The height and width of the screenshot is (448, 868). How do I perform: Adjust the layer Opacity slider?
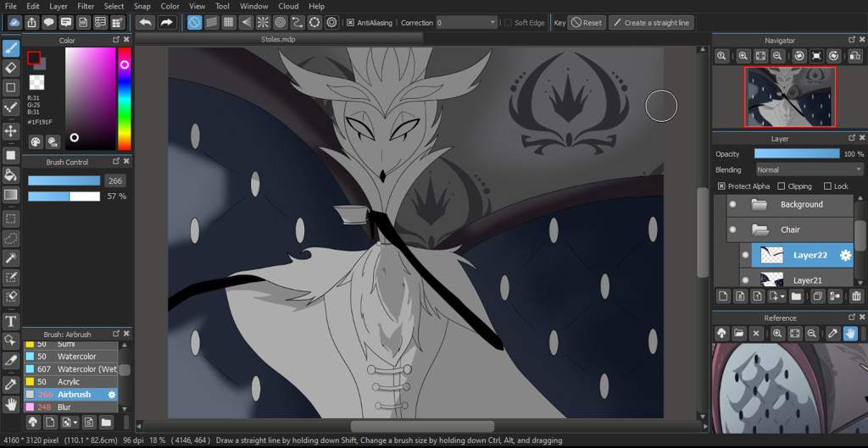point(797,154)
